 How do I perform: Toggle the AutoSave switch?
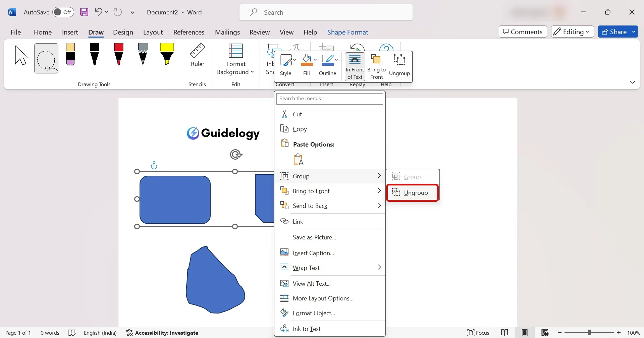[63, 12]
